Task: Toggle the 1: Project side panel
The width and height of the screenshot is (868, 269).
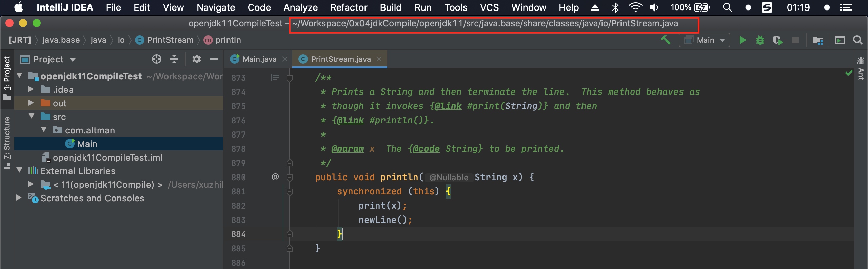Action: click(x=7, y=79)
